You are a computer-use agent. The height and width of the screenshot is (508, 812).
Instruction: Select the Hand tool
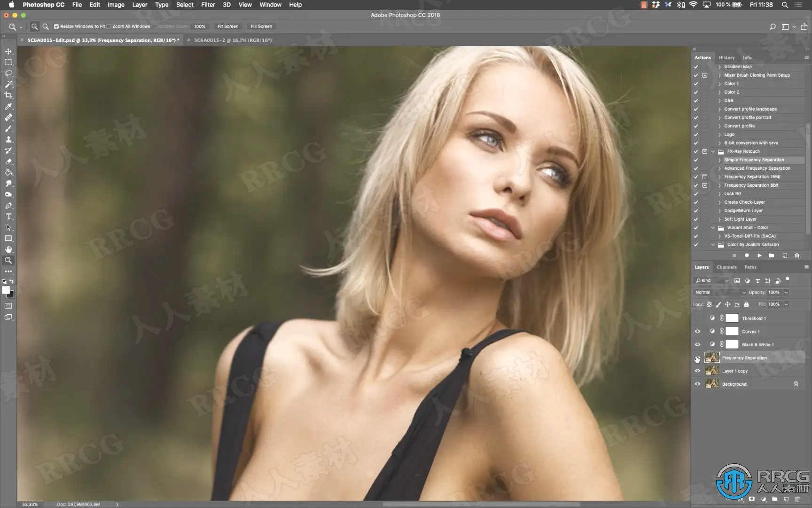click(x=8, y=249)
